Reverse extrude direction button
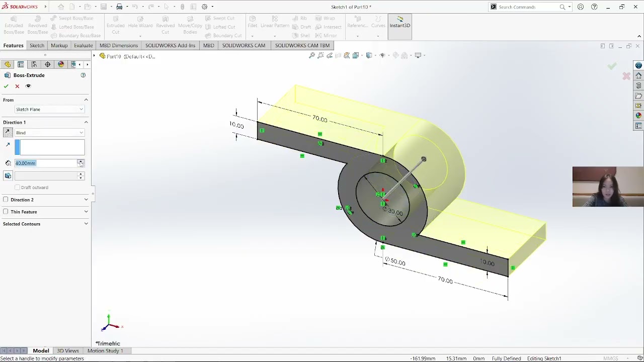The height and width of the screenshot is (362, 644). [8, 132]
